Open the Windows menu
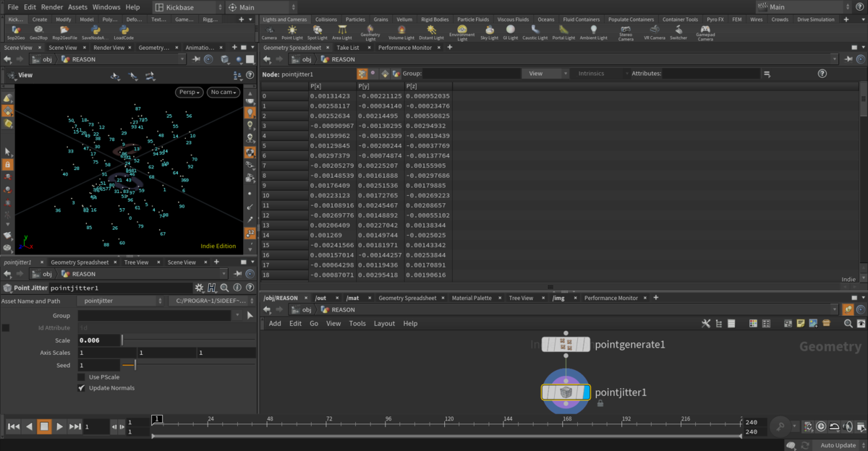 pos(106,7)
